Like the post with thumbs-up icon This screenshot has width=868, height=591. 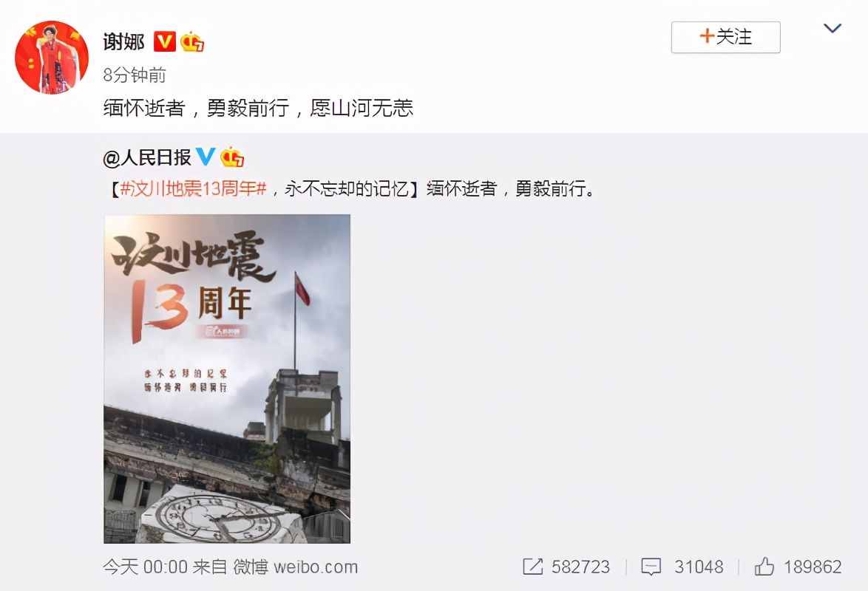coord(764,566)
